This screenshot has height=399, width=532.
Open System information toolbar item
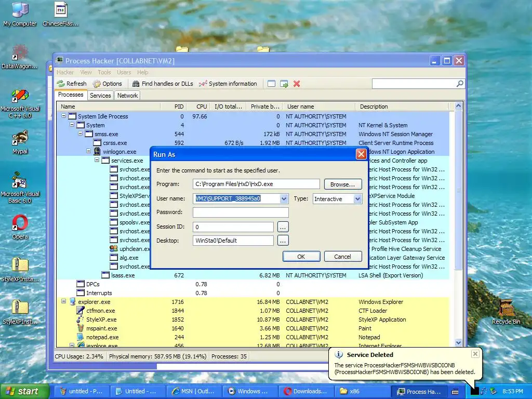[228, 84]
